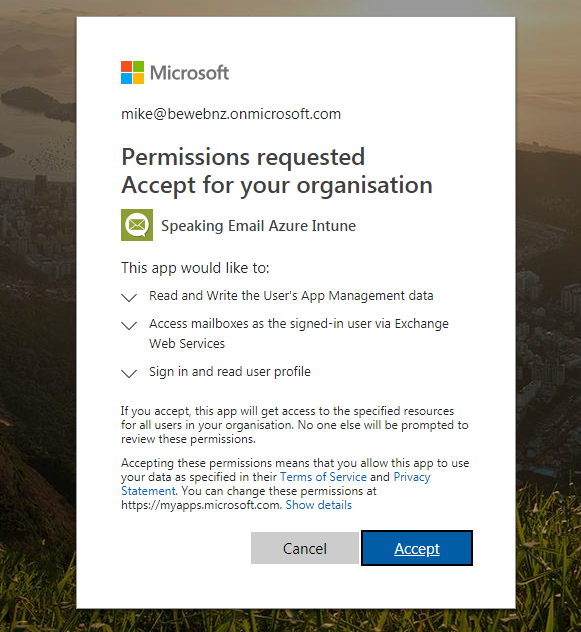Click the Speaking Email envelope app icon
The width and height of the screenshot is (581, 632).
[x=137, y=225]
